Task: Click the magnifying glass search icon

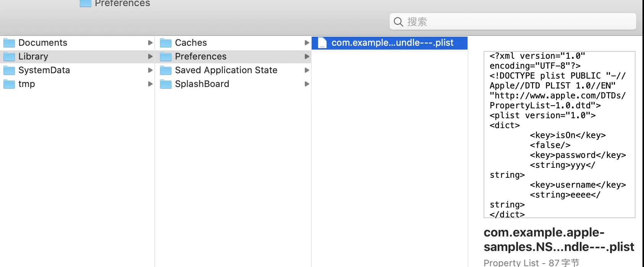Action: coord(398,22)
